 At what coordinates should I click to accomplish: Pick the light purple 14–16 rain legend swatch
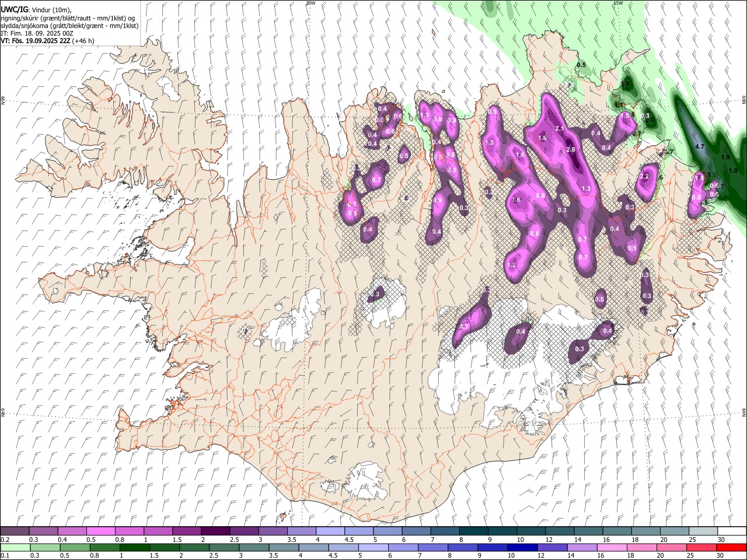coord(581,547)
